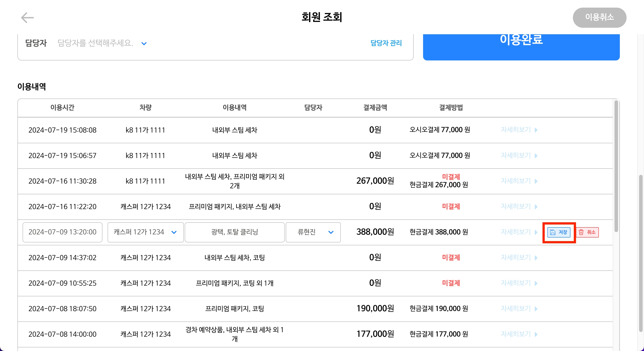Screen dimensions: 644x351
Task: Open 자세히보기 for 2024-07-08 14:00:00 row
Action: (x=519, y=334)
